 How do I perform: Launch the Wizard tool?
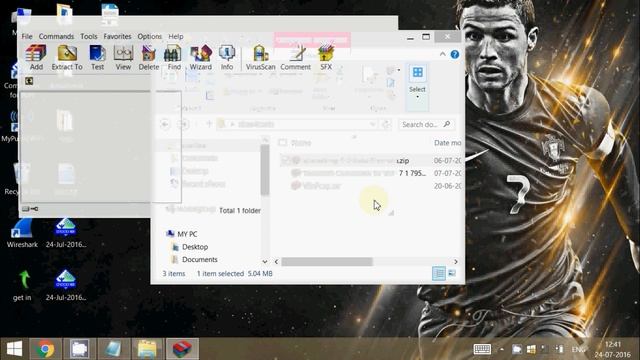pos(200,58)
